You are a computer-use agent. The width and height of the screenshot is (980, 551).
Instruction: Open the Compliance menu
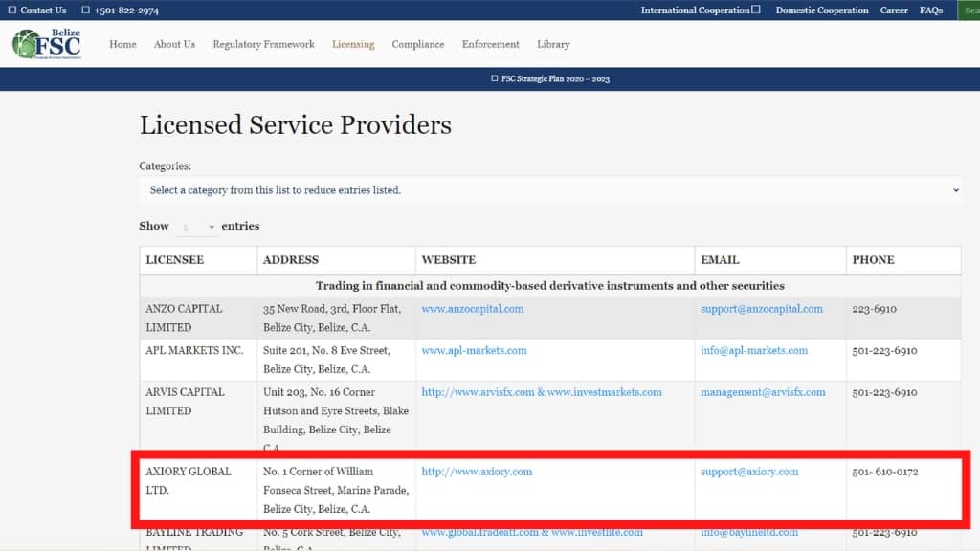tap(418, 44)
